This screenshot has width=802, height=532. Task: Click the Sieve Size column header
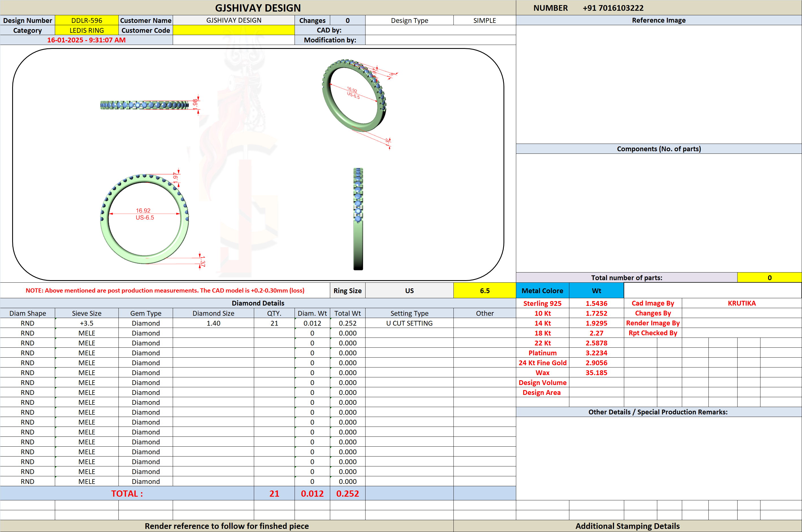[x=87, y=313]
